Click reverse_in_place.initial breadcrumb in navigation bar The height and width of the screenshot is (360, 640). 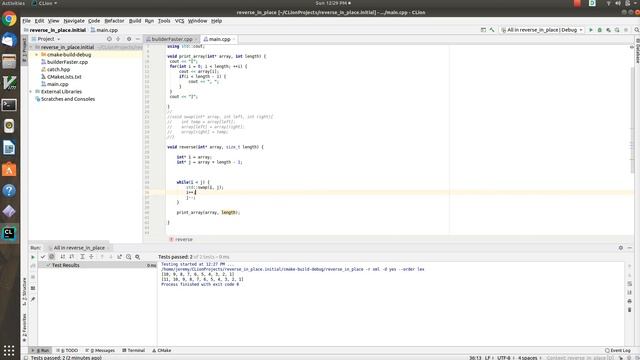[x=58, y=30]
